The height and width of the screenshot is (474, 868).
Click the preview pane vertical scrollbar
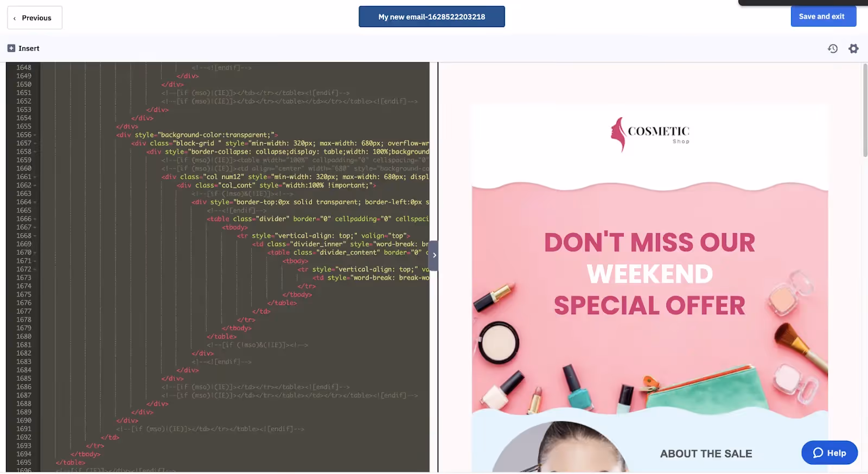(865, 110)
